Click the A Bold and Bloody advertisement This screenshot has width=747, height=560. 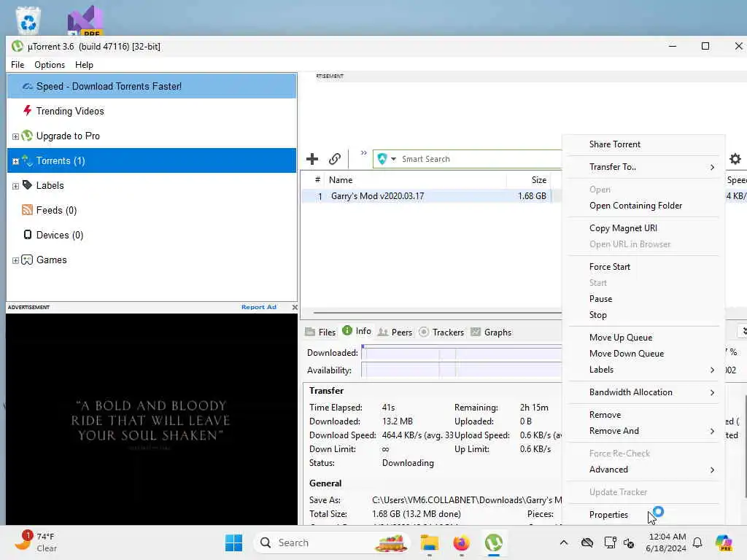point(152,419)
